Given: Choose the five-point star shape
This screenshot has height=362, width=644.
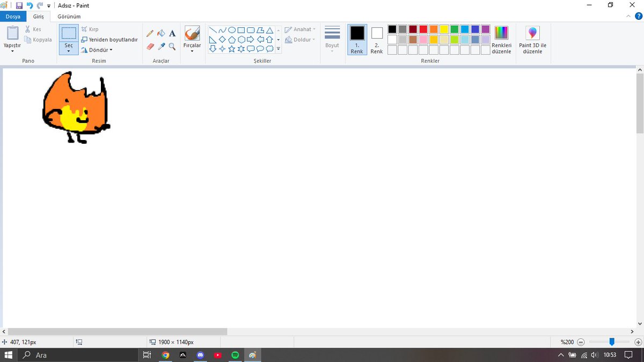Looking at the screenshot, I should click(x=232, y=49).
